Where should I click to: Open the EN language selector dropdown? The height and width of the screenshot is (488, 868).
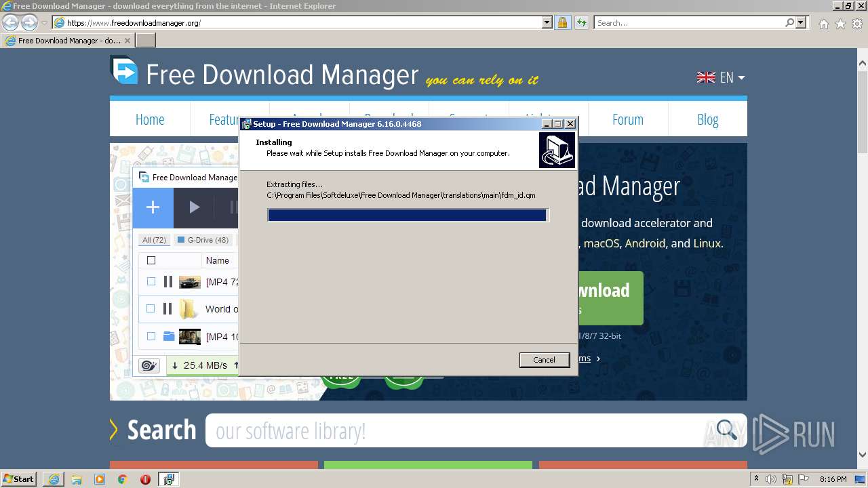pos(721,77)
